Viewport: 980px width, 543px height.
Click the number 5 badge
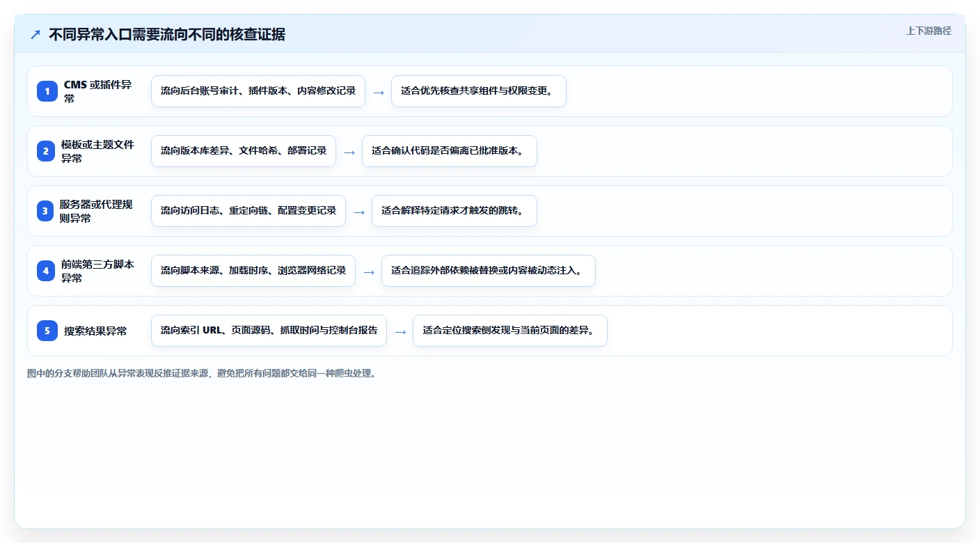[47, 331]
